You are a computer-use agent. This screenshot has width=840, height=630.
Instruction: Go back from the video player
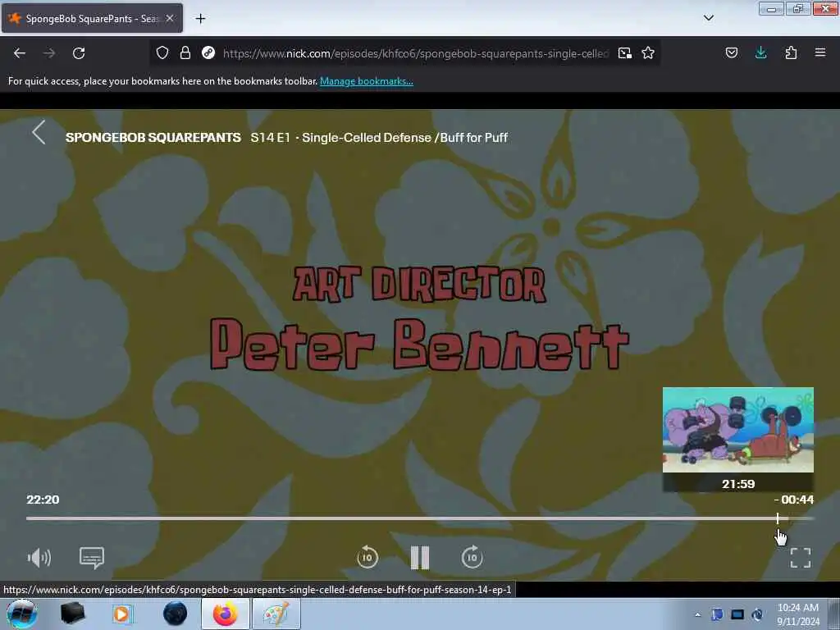tap(39, 132)
